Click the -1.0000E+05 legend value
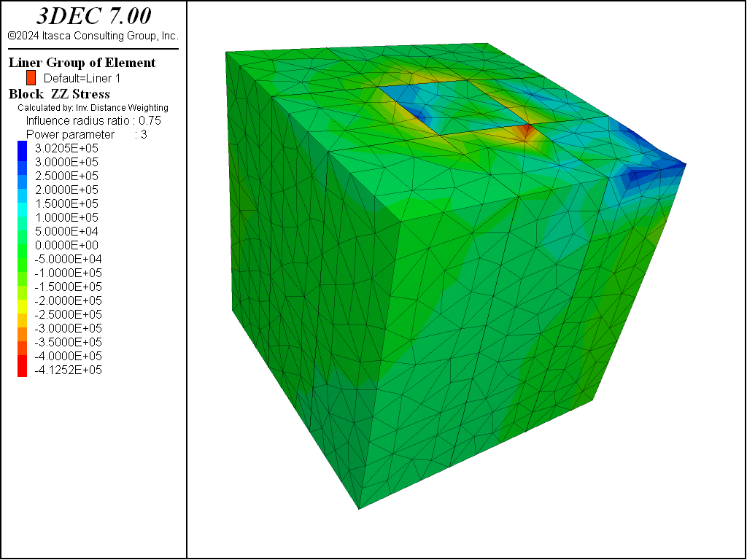 click(x=68, y=273)
